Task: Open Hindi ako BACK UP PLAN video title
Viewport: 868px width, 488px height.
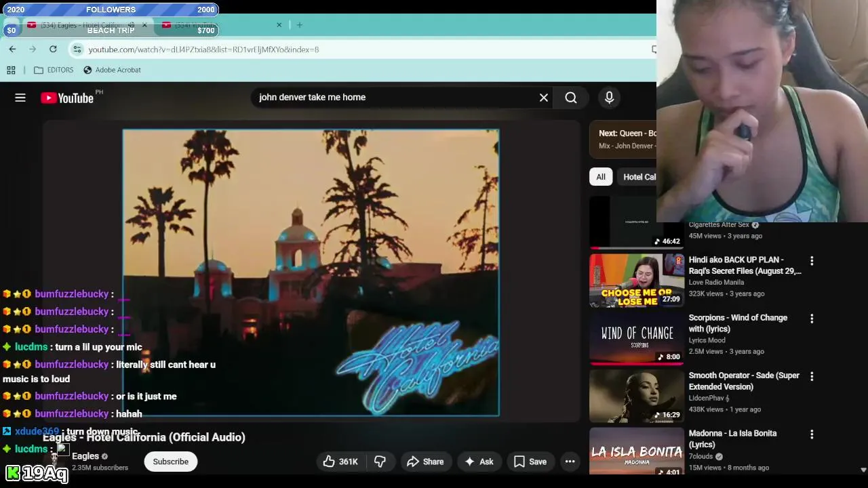Action: point(745,265)
